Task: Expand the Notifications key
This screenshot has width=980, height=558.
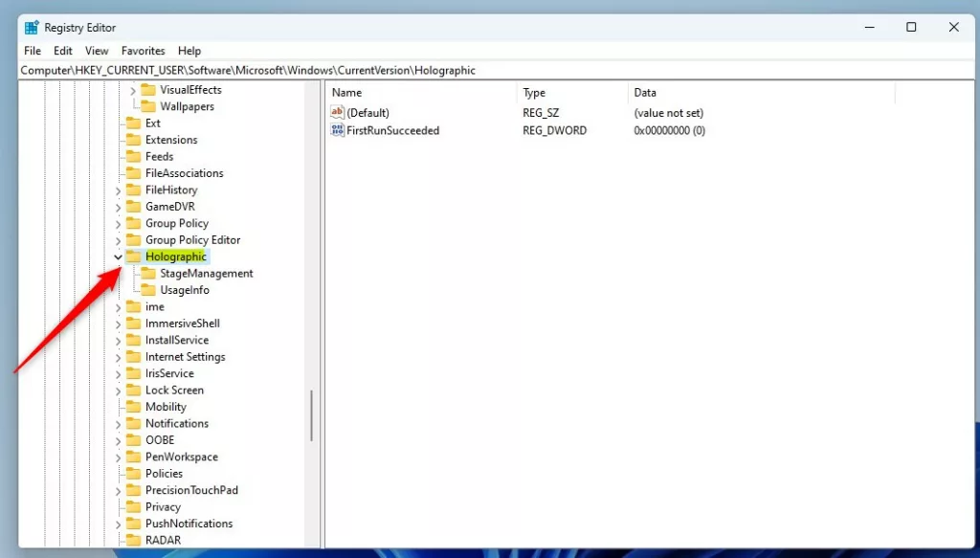Action: point(118,424)
